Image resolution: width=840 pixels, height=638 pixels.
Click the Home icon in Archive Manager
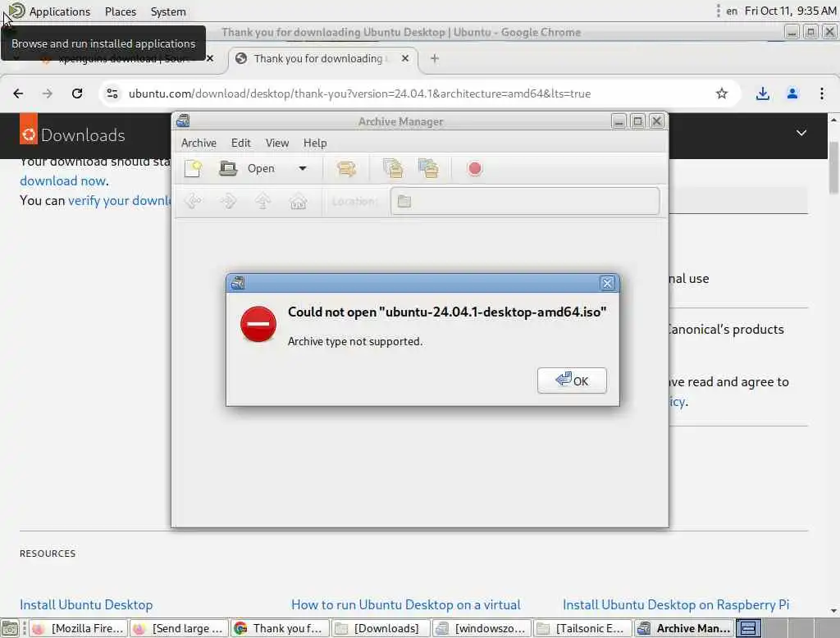click(x=298, y=202)
